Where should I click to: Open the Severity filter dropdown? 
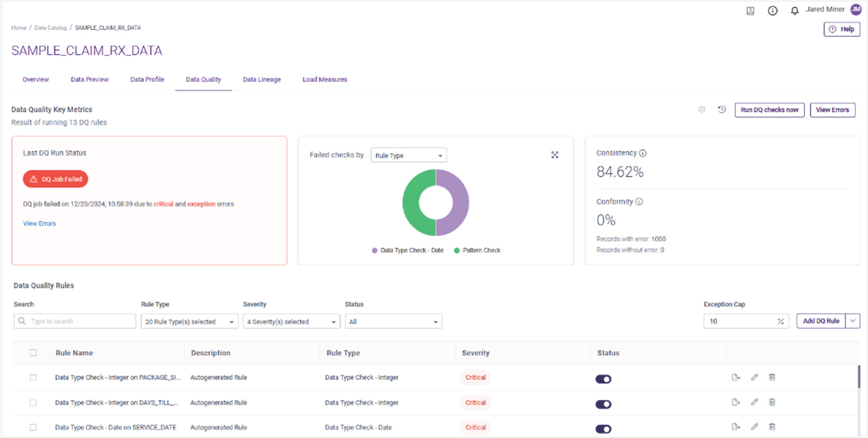[x=291, y=321]
